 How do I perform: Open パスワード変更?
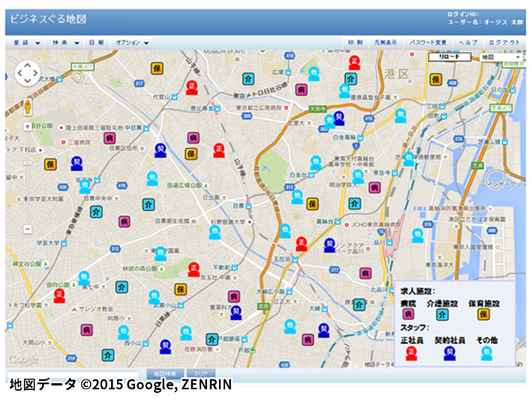428,43
